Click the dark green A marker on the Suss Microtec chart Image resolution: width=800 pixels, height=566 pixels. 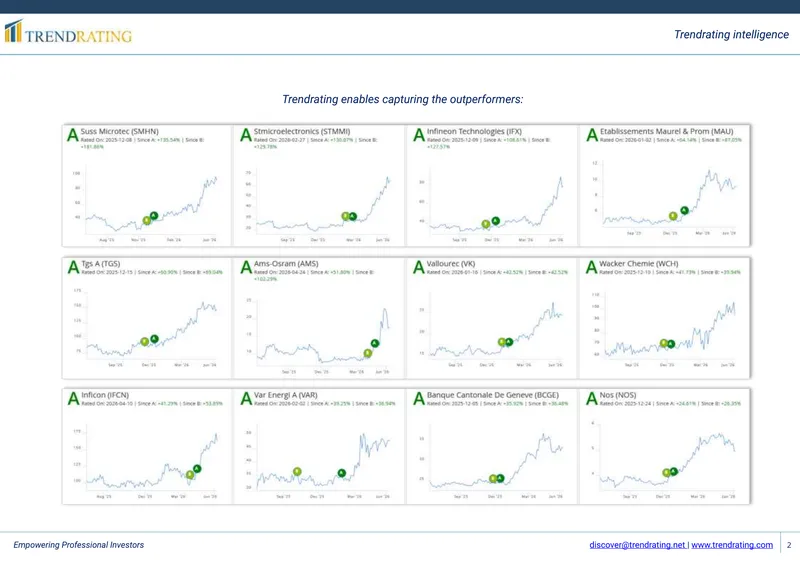click(x=154, y=216)
